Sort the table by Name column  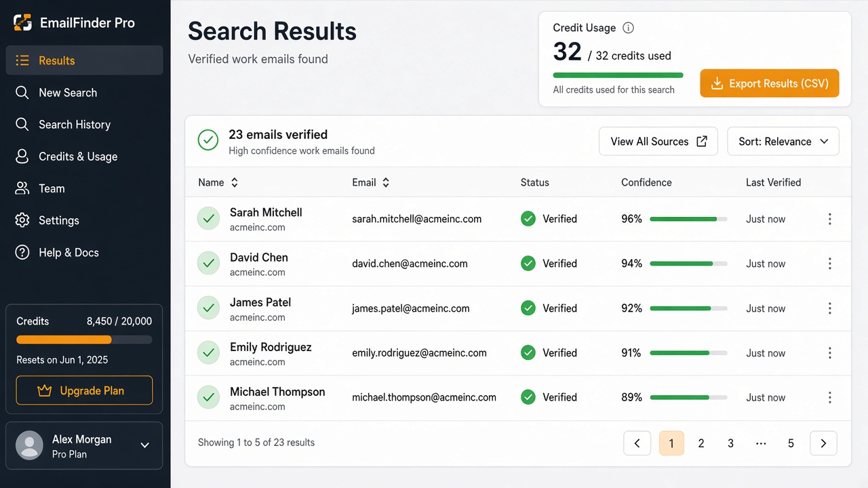click(218, 182)
